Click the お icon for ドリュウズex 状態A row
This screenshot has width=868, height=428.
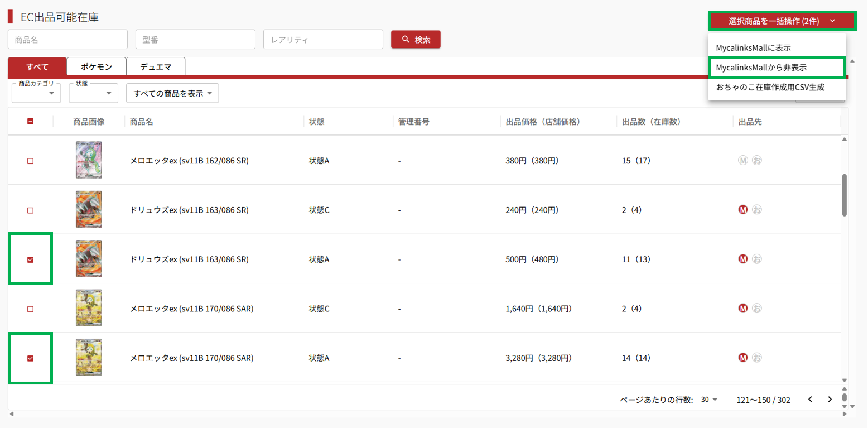[756, 259]
